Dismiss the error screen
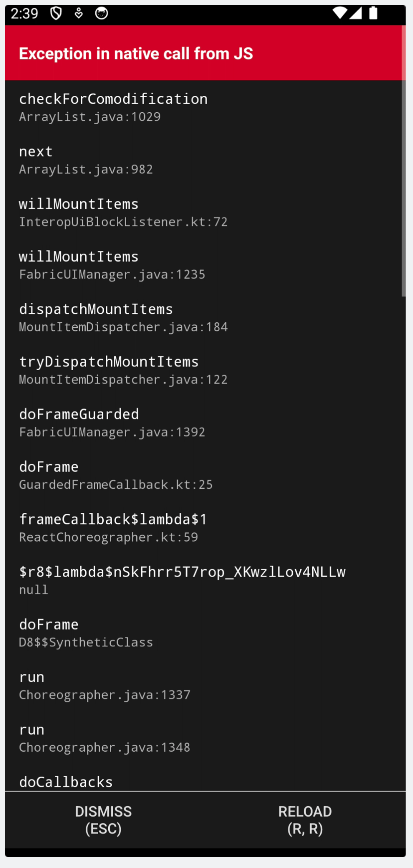The height and width of the screenshot is (868, 413). click(x=103, y=820)
